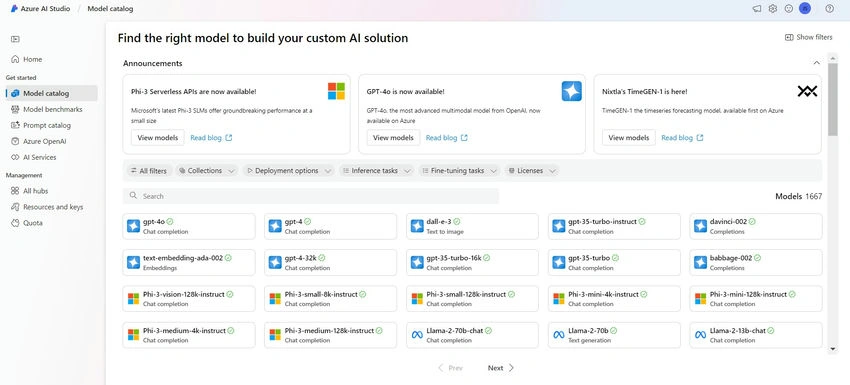Image resolution: width=850 pixels, height=385 pixels.
Task: Toggle Show filters panel
Action: (x=808, y=37)
